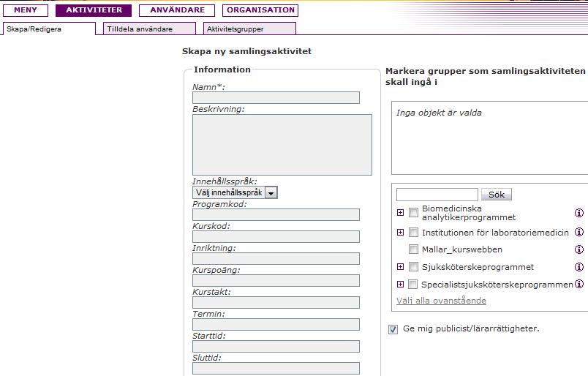Focus the Inriktning input field

[276, 258]
